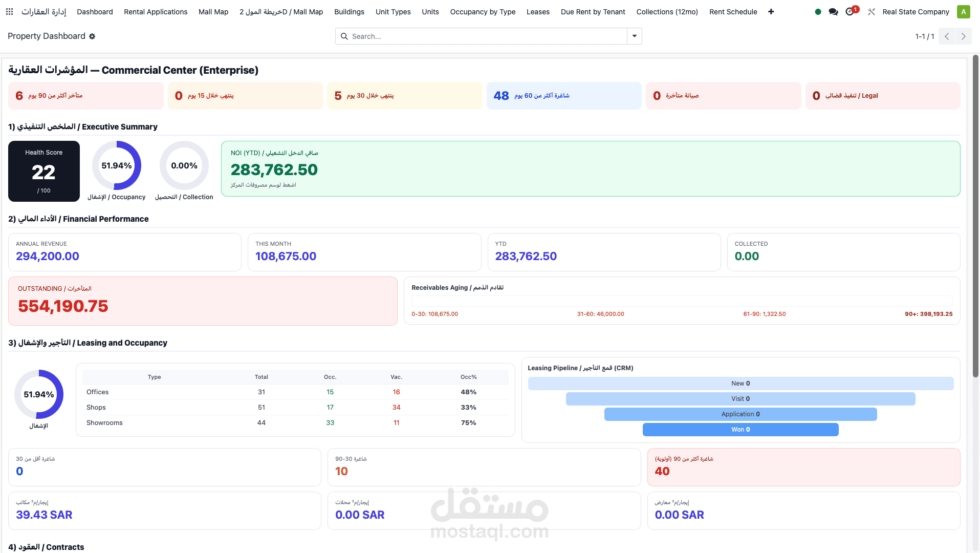Click the Visit 0 pipeline stage bar
This screenshot has height=553, width=980.
741,399
